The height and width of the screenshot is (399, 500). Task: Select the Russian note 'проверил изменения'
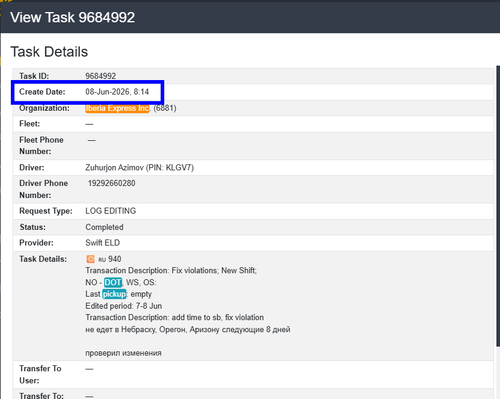pos(123,353)
